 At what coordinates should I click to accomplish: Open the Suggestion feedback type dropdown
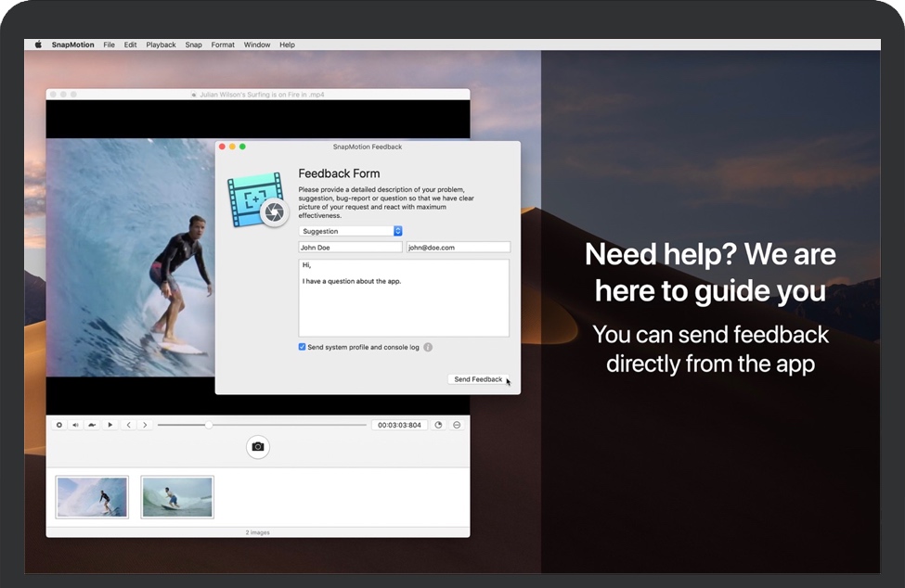pos(350,231)
